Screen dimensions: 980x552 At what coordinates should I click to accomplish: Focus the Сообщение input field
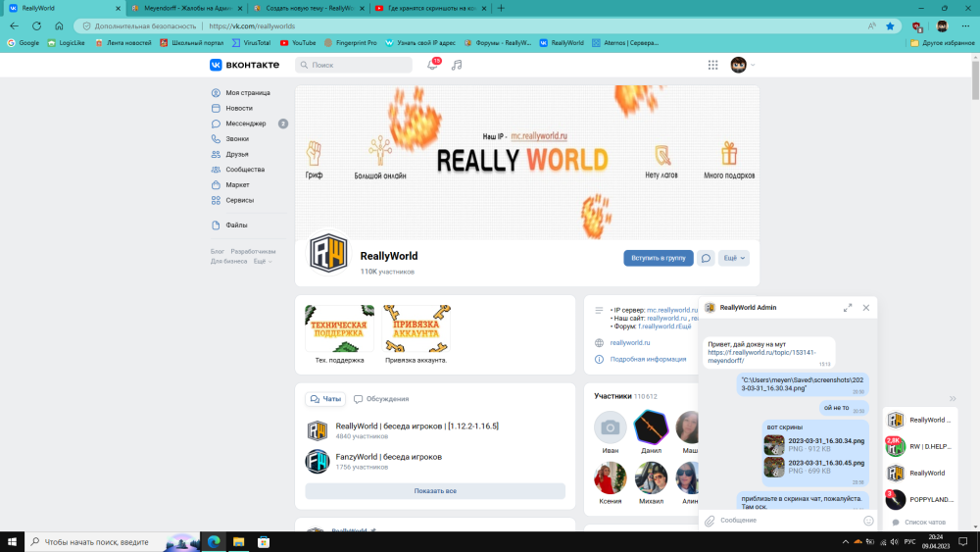coord(789,520)
